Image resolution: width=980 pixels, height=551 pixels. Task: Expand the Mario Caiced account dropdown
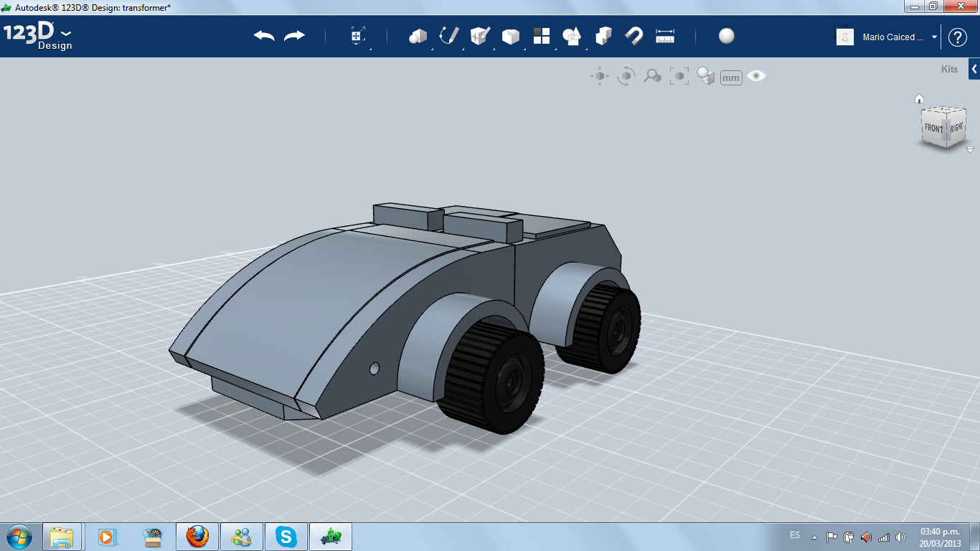click(934, 37)
